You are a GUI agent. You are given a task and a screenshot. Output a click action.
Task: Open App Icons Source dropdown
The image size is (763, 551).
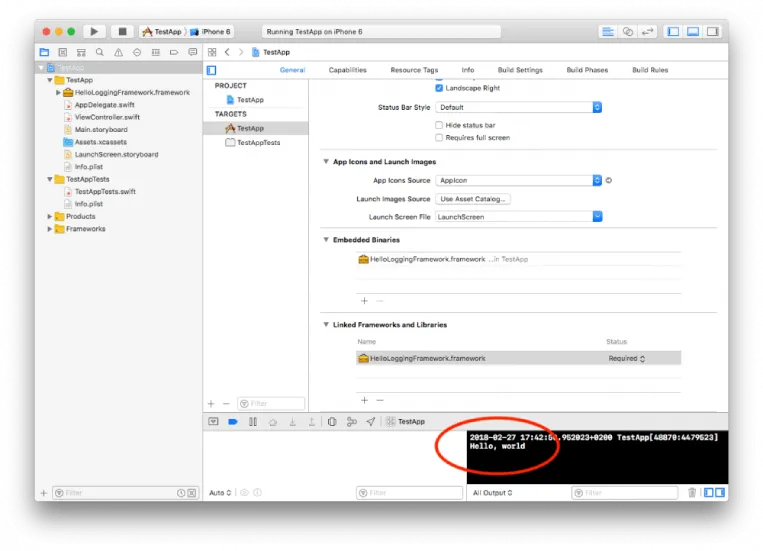click(x=519, y=180)
